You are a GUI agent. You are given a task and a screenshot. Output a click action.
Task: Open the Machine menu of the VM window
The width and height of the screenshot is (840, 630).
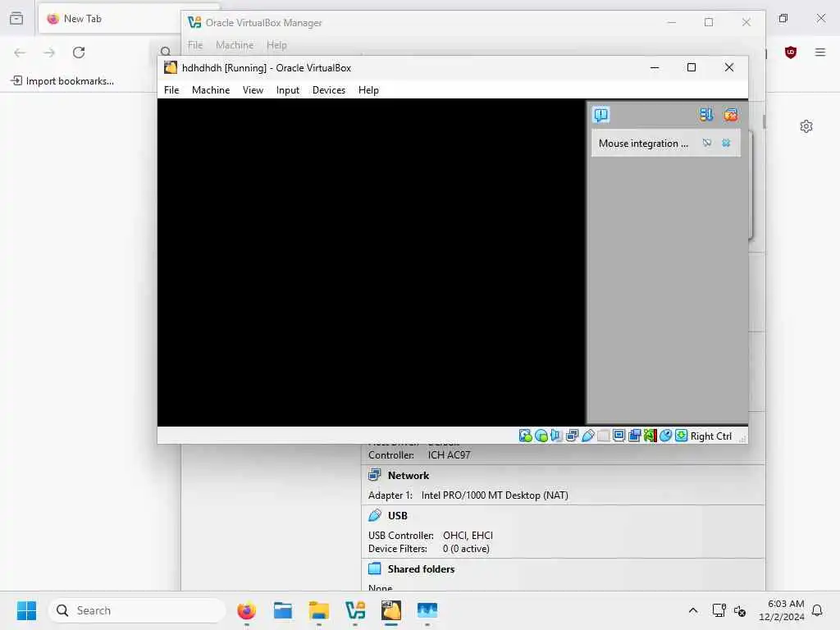tap(211, 90)
